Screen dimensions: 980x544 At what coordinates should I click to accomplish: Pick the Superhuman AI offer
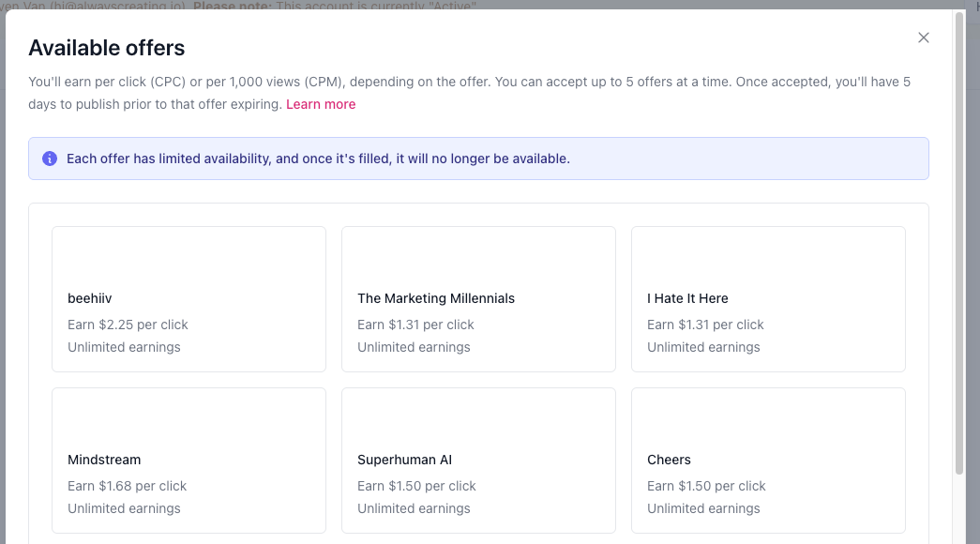[x=478, y=460]
